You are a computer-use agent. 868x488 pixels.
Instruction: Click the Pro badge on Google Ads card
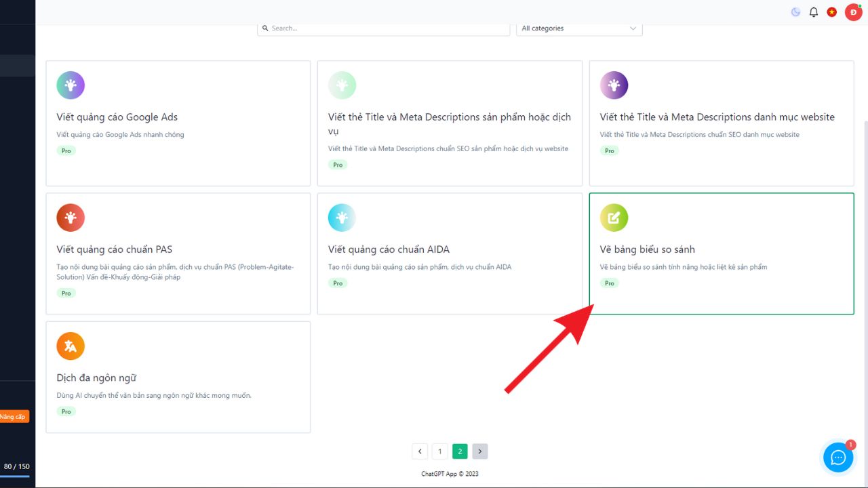[x=66, y=151]
